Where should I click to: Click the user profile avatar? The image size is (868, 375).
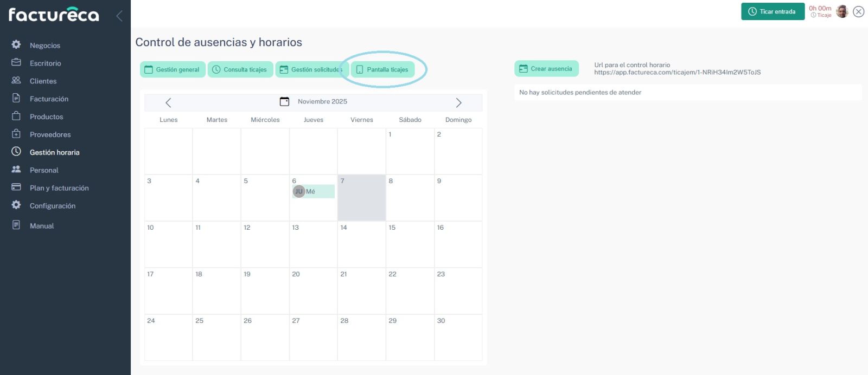pos(842,11)
